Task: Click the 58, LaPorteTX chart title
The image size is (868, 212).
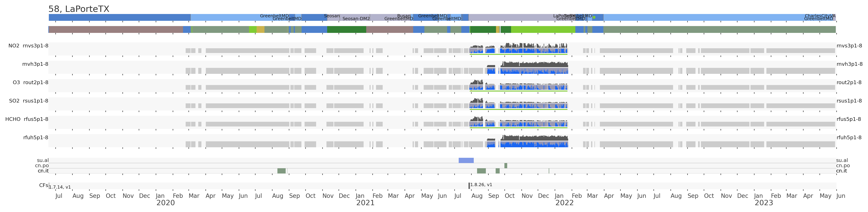Action: click(79, 9)
